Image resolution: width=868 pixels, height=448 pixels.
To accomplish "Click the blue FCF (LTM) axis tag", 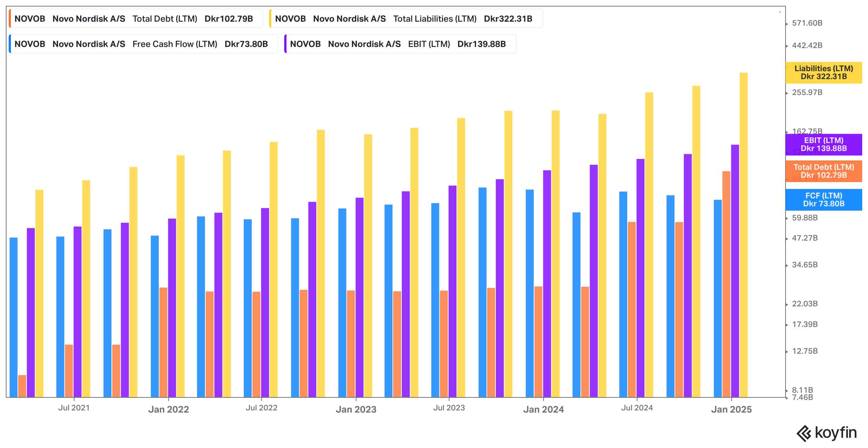I will click(824, 200).
